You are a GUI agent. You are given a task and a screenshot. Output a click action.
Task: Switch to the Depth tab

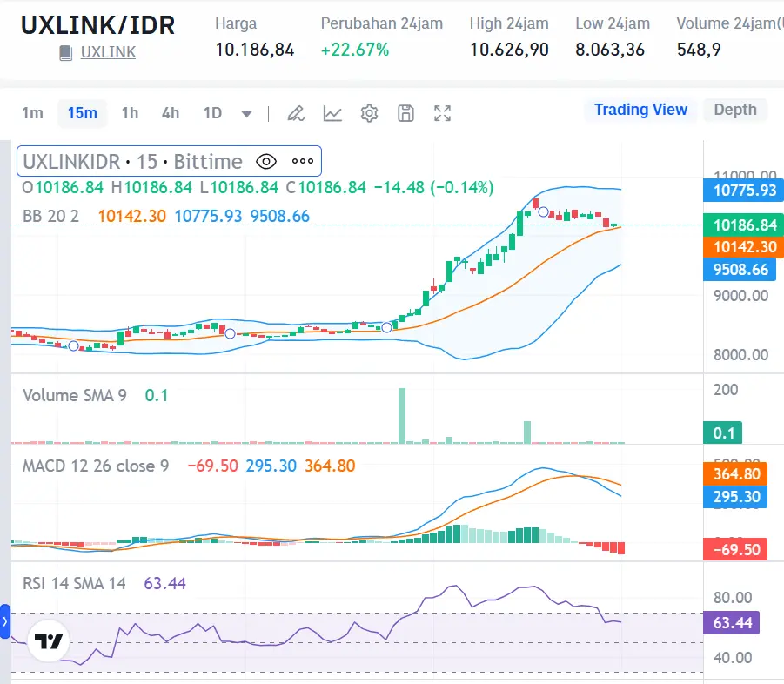click(x=735, y=110)
